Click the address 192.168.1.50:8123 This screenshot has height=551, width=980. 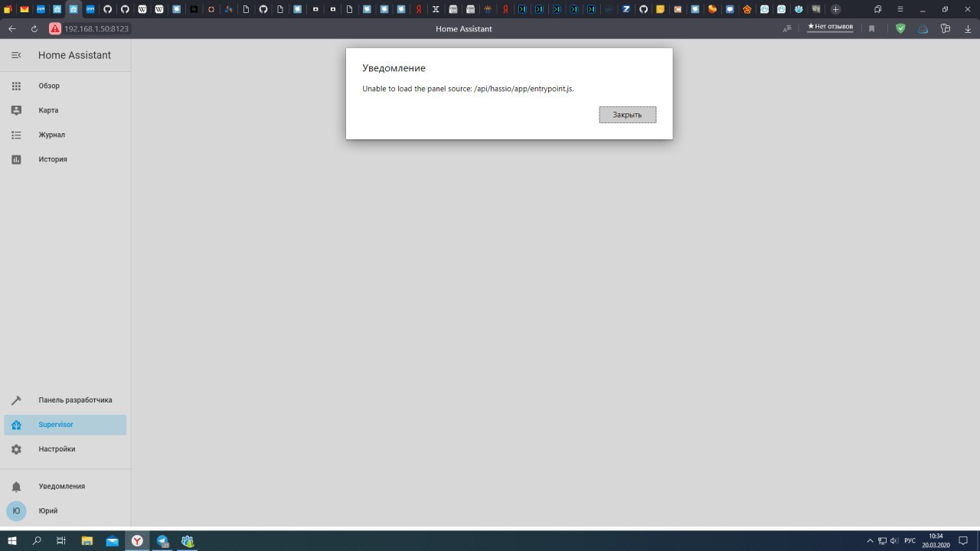pyautogui.click(x=96, y=28)
